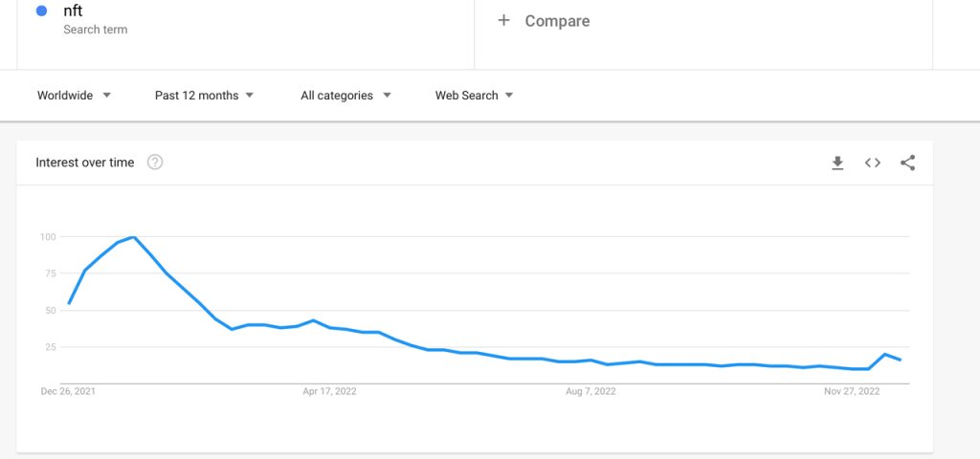Download the interest over time data
980x459 pixels.
[x=837, y=163]
